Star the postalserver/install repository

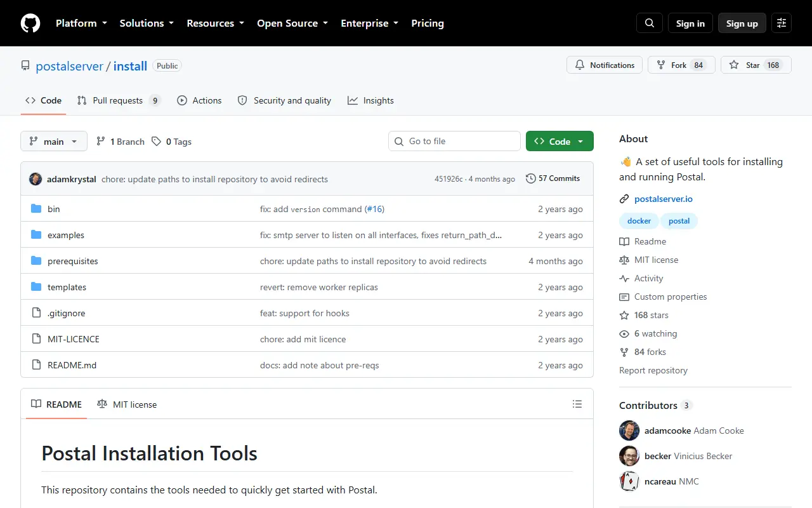756,65
